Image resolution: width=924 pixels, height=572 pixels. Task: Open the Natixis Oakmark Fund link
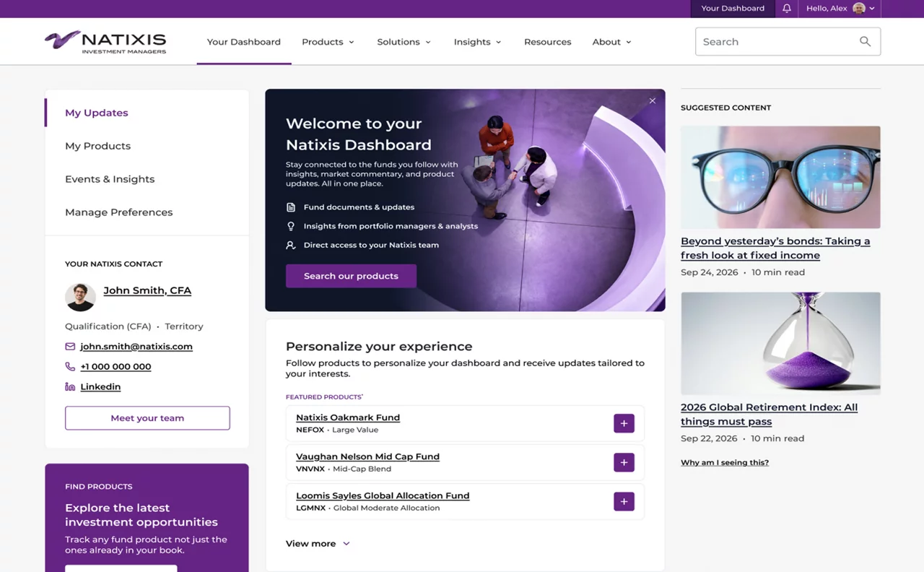coord(348,417)
